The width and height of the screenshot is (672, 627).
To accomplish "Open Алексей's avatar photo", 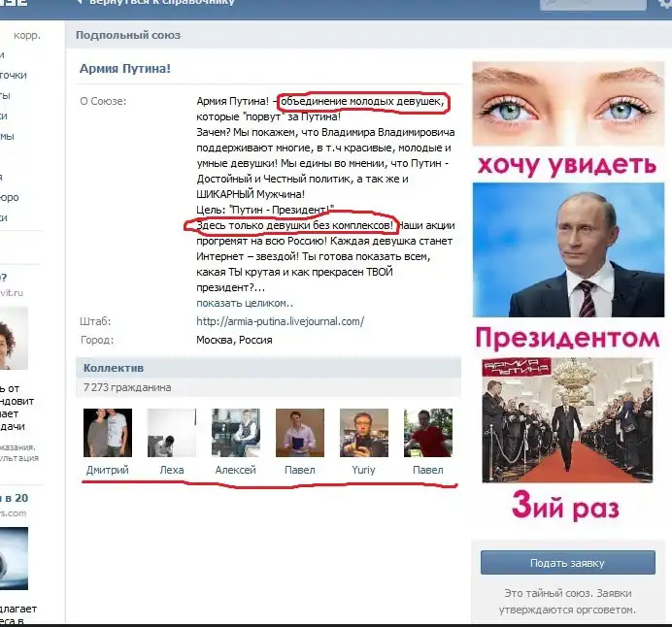I will click(x=235, y=433).
